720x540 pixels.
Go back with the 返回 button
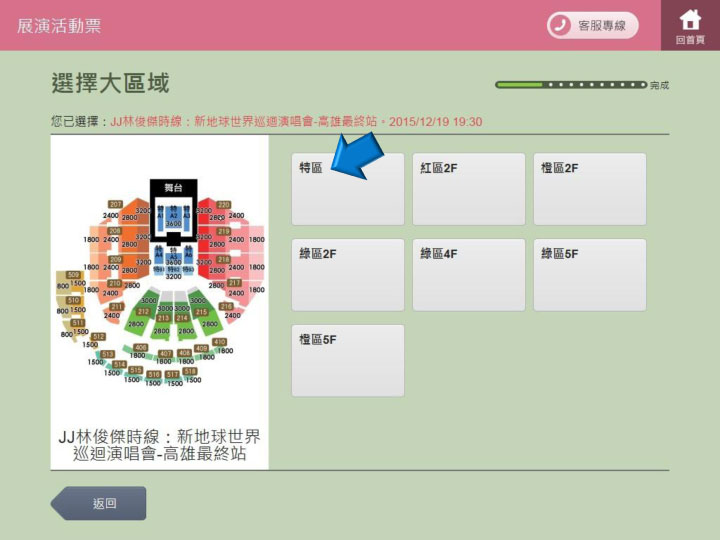coord(98,503)
